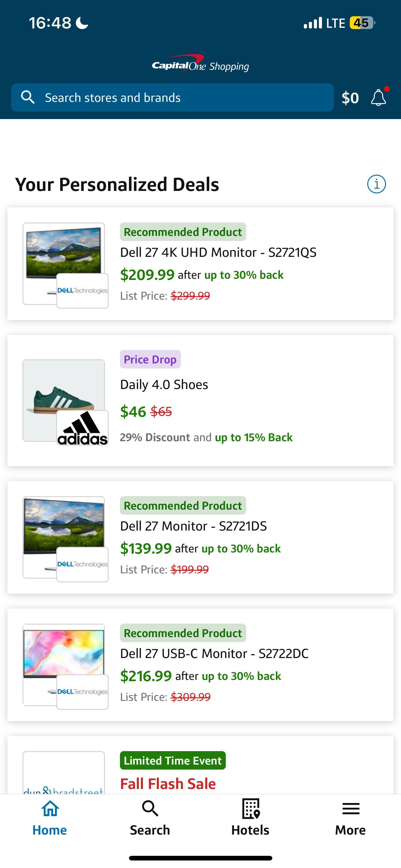View the $0 rewards balance
The image size is (401, 868).
(x=350, y=98)
